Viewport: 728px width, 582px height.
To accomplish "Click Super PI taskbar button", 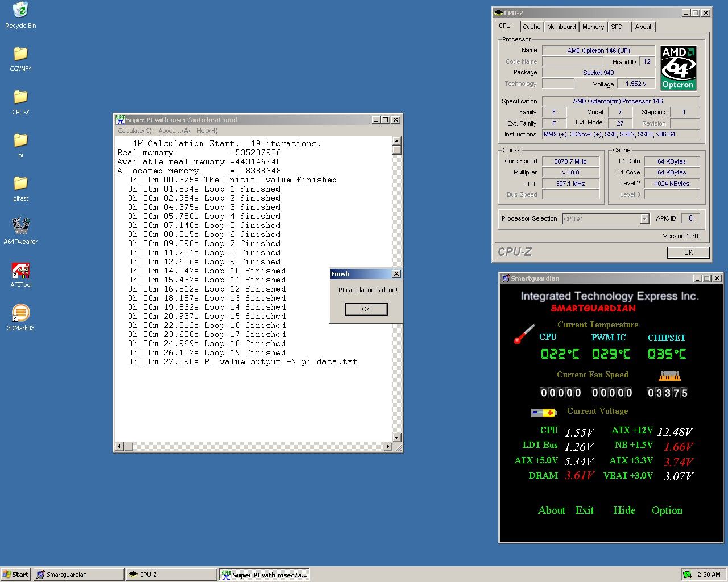I will click(264, 575).
